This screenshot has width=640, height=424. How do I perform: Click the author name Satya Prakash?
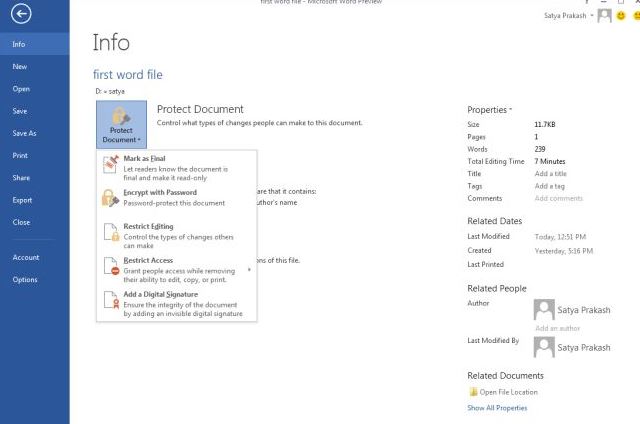(x=584, y=310)
